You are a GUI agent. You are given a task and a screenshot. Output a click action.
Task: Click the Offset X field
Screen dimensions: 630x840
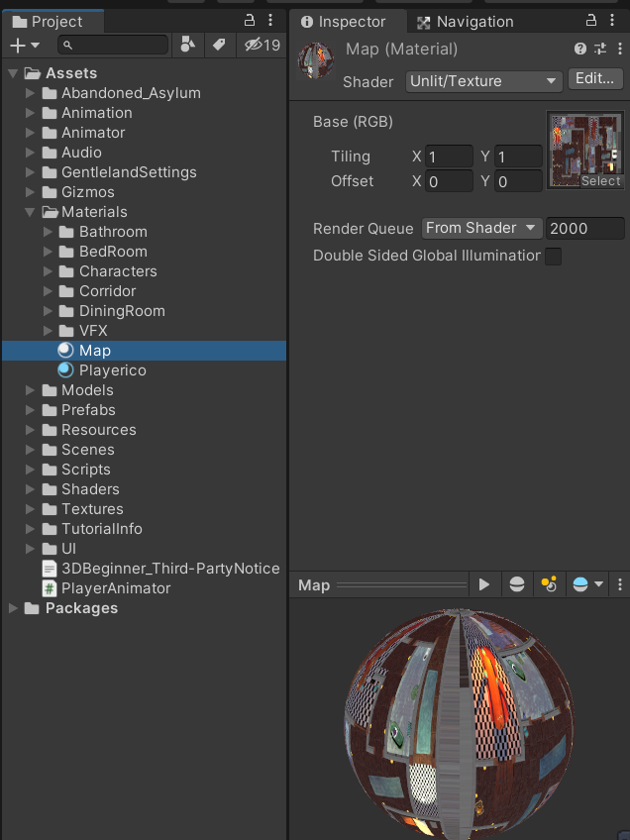[x=449, y=181]
